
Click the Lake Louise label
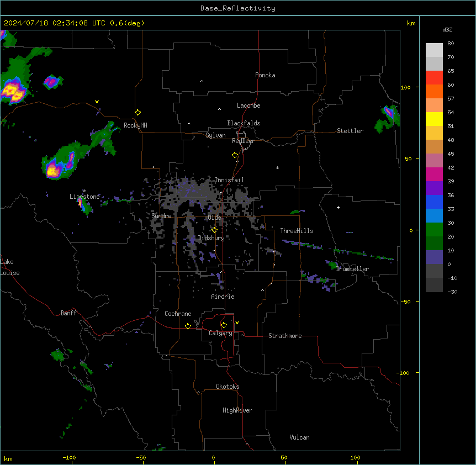coord(10,267)
